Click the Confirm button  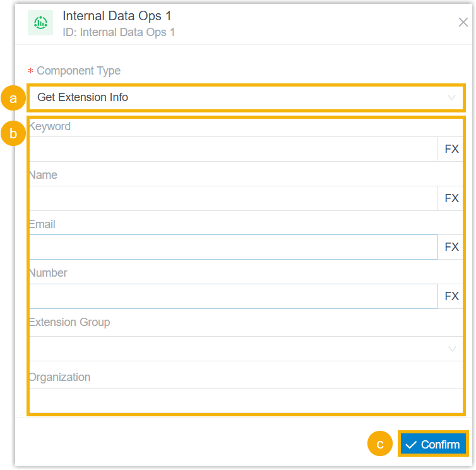click(433, 445)
